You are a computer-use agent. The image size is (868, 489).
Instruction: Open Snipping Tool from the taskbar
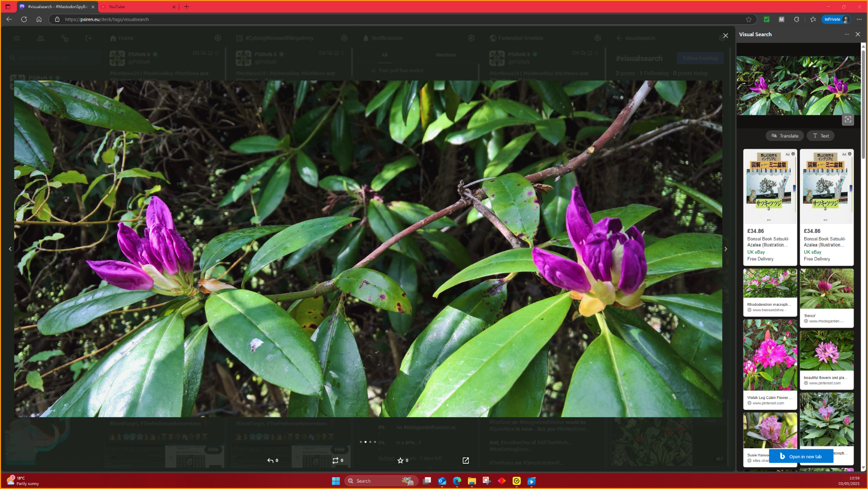(487, 481)
